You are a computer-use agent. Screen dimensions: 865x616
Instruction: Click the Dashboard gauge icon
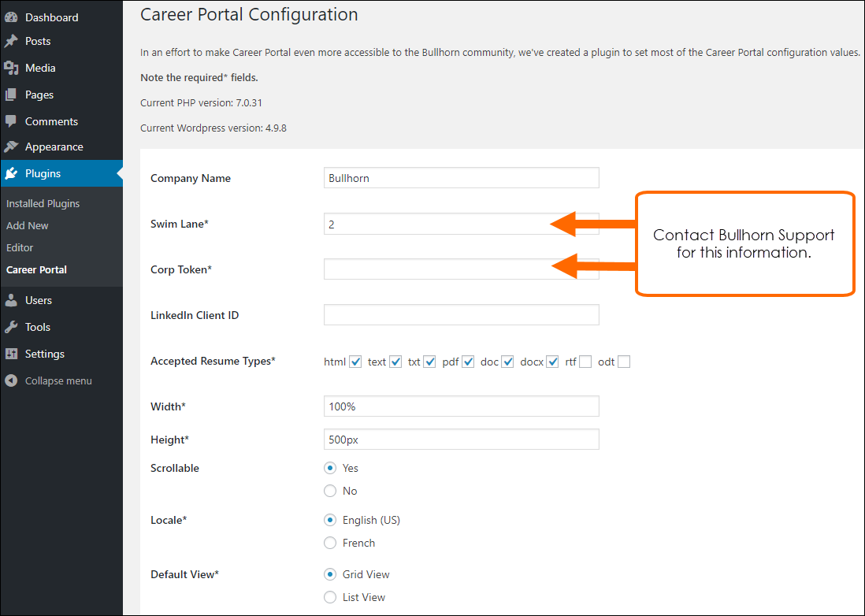[11, 17]
